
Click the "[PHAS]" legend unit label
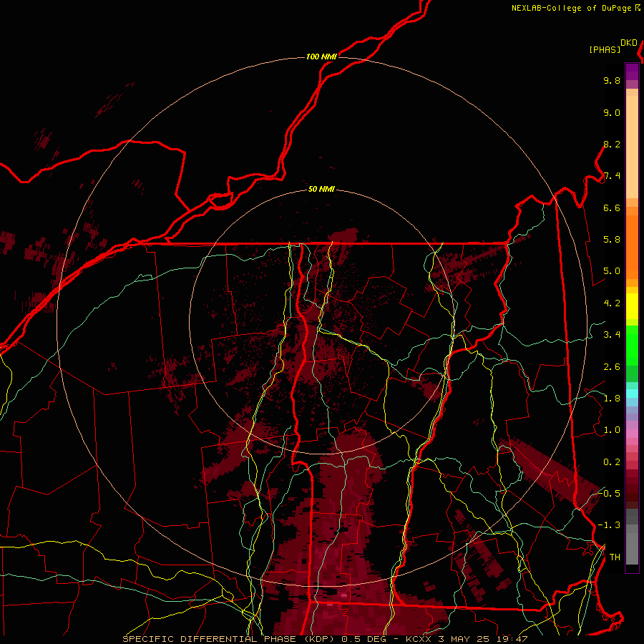(x=605, y=50)
